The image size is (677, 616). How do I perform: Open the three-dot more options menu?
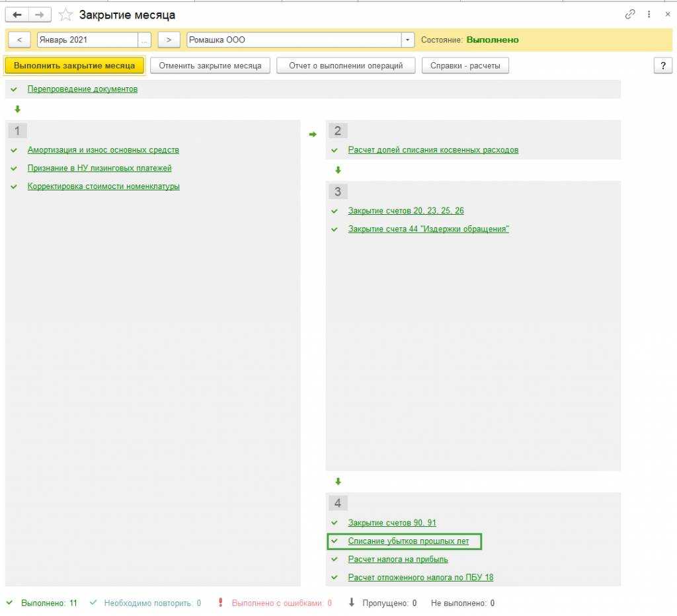(x=649, y=15)
